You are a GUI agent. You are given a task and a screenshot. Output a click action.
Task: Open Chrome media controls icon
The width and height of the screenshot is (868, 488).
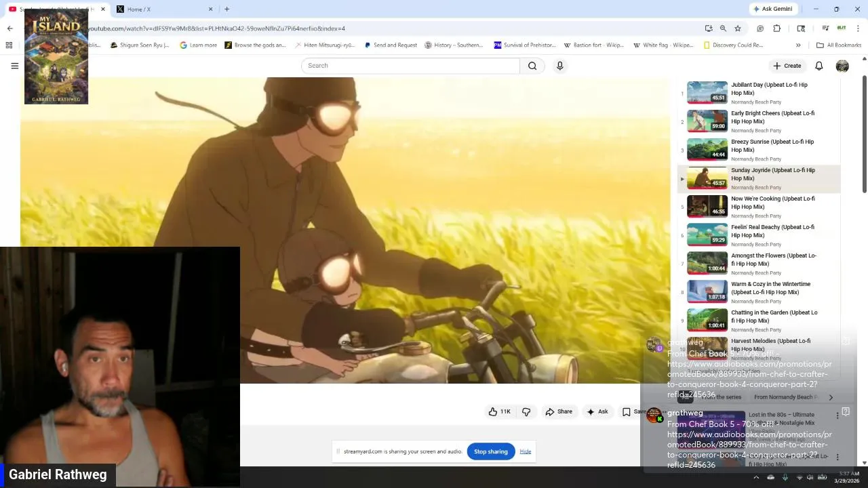pyautogui.click(x=825, y=28)
